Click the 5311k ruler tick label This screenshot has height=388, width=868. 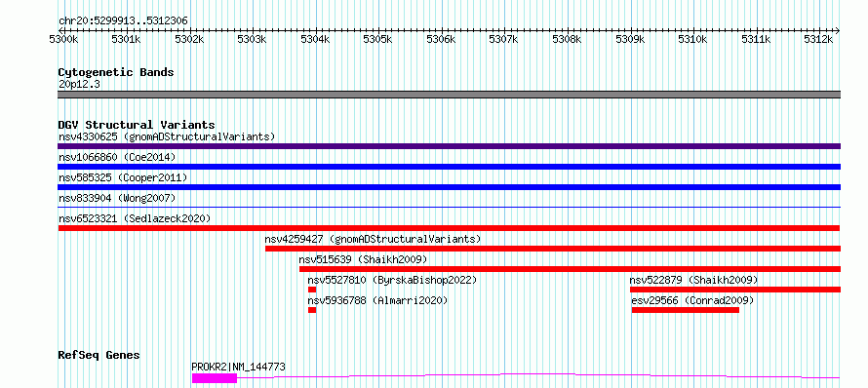point(756,39)
